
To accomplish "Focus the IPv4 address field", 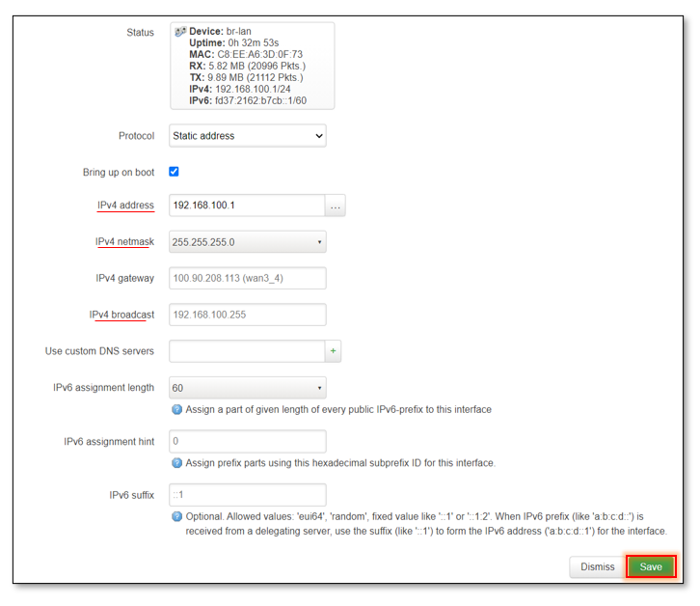I will point(247,206).
